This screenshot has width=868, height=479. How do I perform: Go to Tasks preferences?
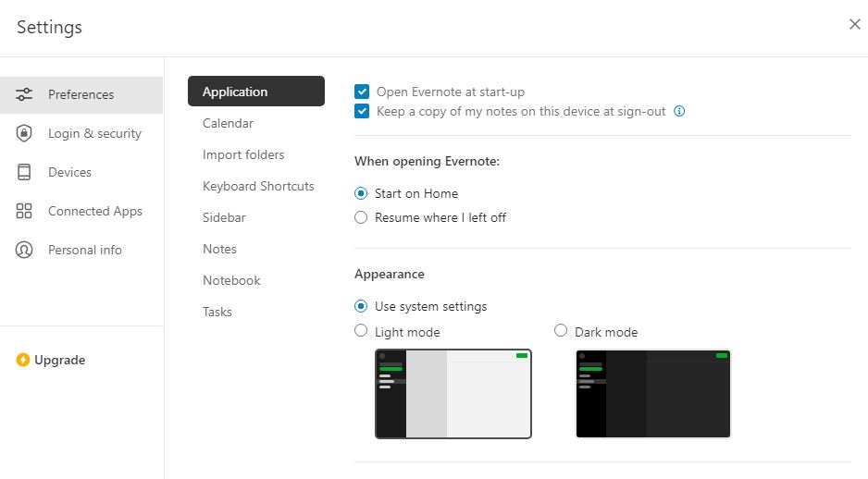coord(217,312)
